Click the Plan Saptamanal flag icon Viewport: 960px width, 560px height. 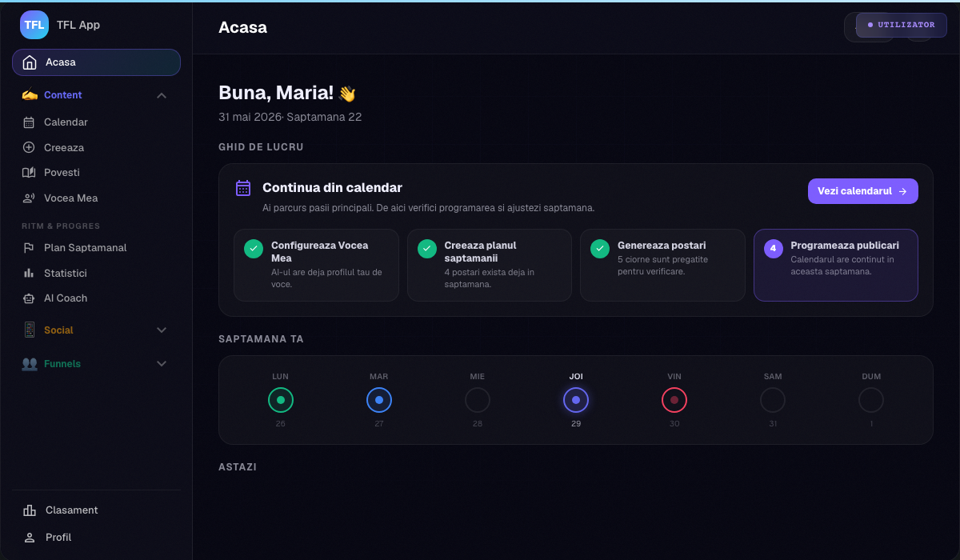point(29,248)
